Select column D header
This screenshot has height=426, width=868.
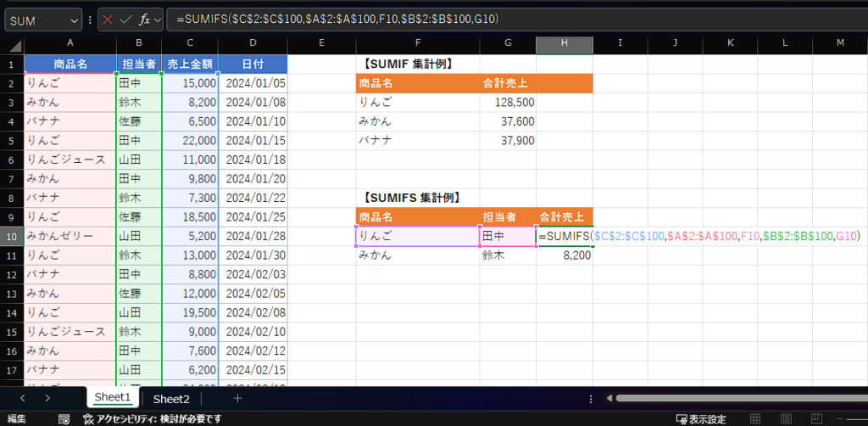(x=253, y=42)
